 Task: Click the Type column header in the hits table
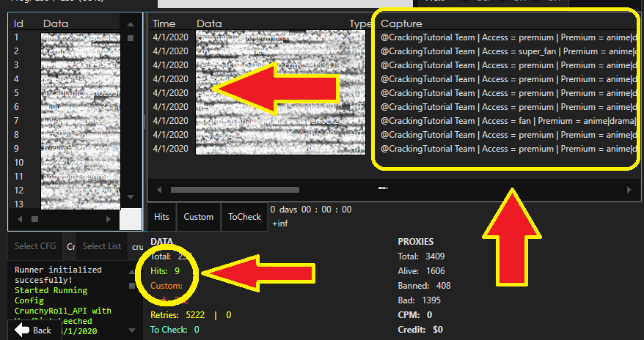(x=360, y=23)
